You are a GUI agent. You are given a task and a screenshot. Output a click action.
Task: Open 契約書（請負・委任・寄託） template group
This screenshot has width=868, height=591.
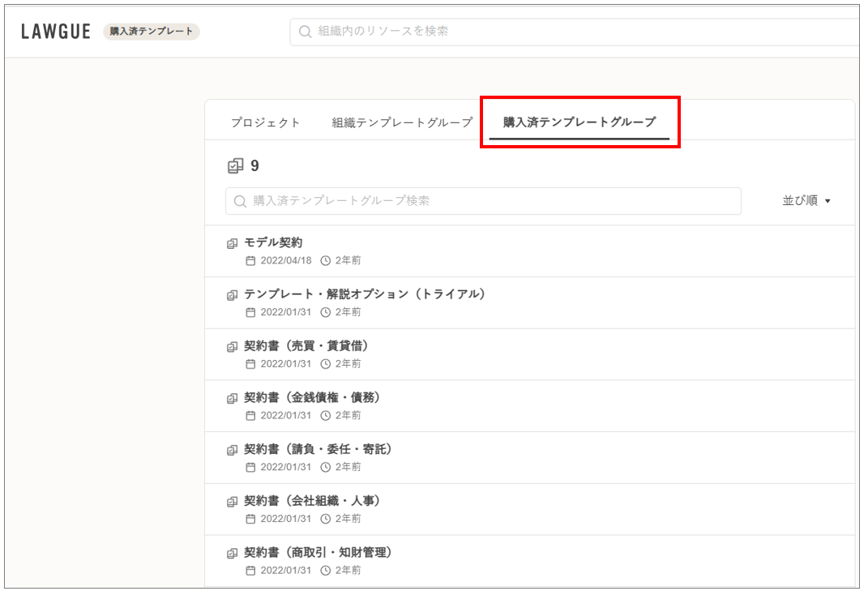tap(318, 449)
